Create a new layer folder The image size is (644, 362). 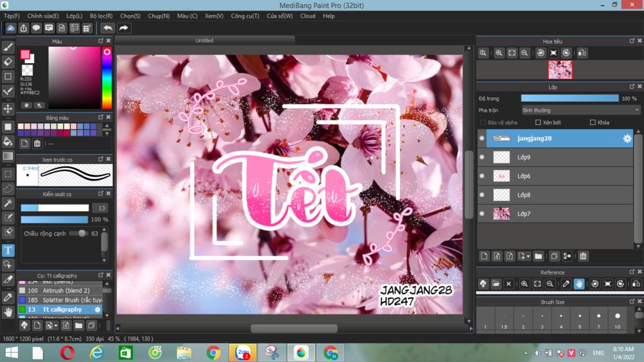point(538,256)
